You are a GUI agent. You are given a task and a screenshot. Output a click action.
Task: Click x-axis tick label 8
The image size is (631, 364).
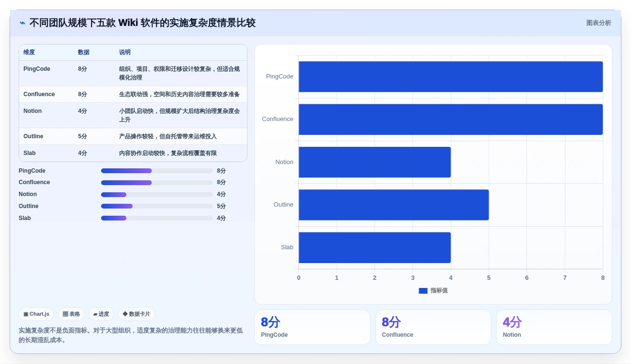(603, 278)
